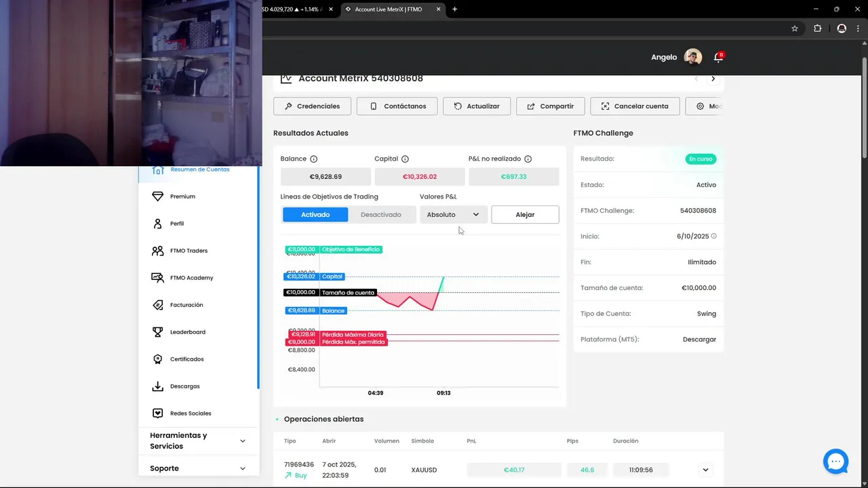The image size is (868, 488).
Task: Click the XAUUSD symbol cell
Action: [424, 470]
